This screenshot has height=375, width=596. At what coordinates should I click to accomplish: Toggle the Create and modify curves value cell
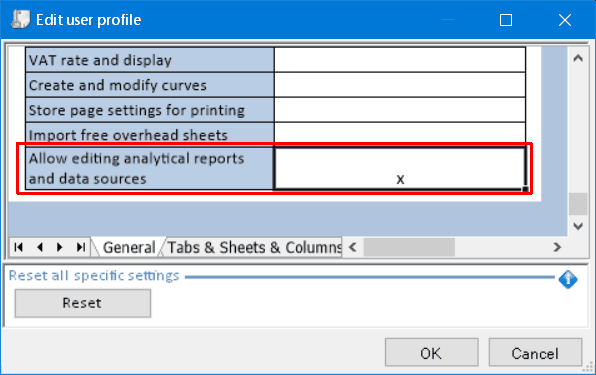click(400, 85)
